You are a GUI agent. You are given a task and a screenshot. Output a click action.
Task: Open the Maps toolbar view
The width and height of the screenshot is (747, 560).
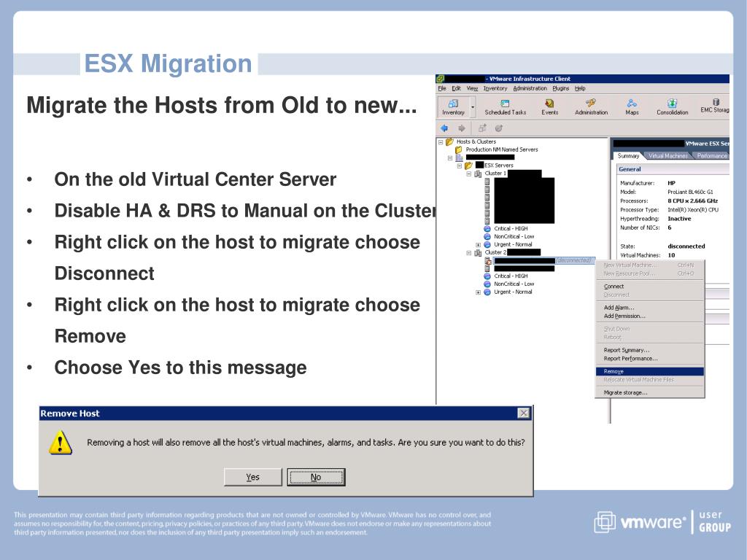(x=632, y=107)
